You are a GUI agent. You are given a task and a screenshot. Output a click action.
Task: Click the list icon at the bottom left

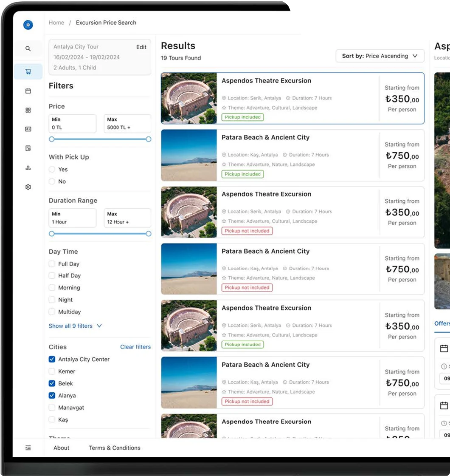(x=28, y=448)
